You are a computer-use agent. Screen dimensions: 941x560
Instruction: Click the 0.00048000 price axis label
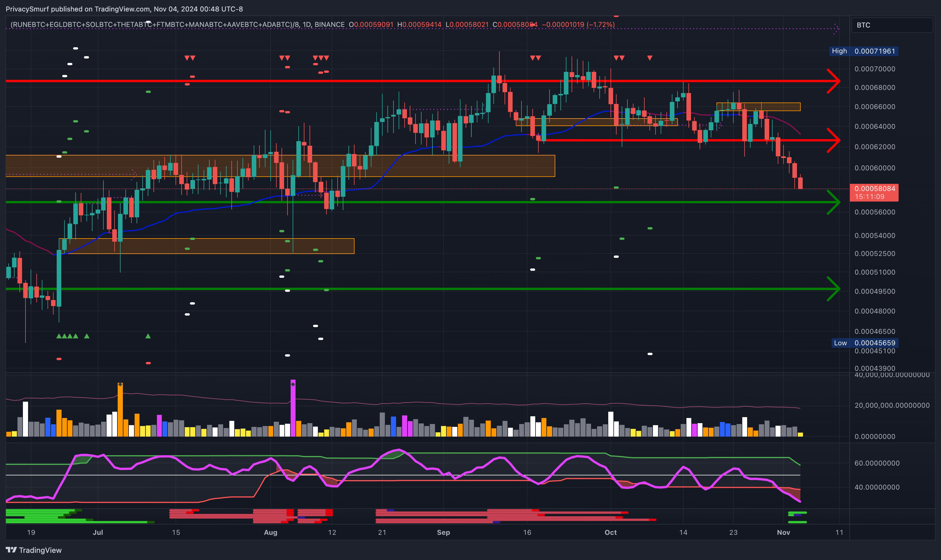click(875, 311)
